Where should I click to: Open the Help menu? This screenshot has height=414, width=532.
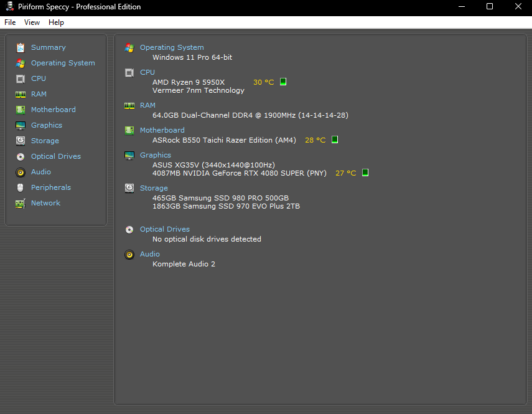[x=56, y=22]
